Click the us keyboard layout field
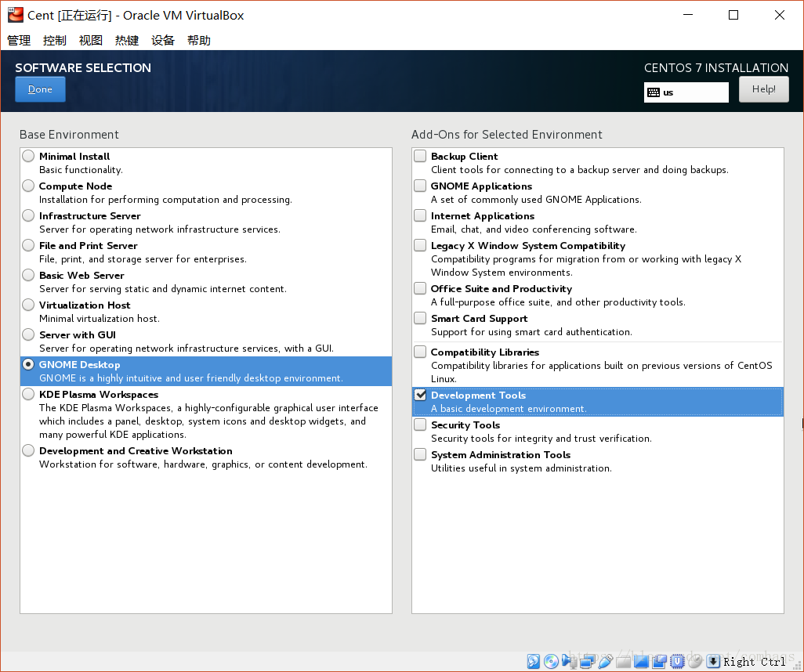Viewport: 804px width, 672px height. 686,92
